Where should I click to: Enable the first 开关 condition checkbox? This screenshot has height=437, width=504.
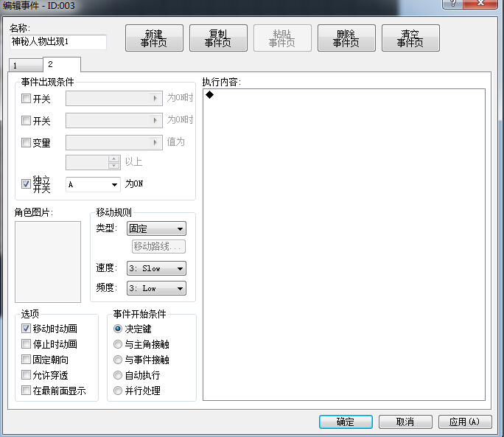tap(26, 99)
